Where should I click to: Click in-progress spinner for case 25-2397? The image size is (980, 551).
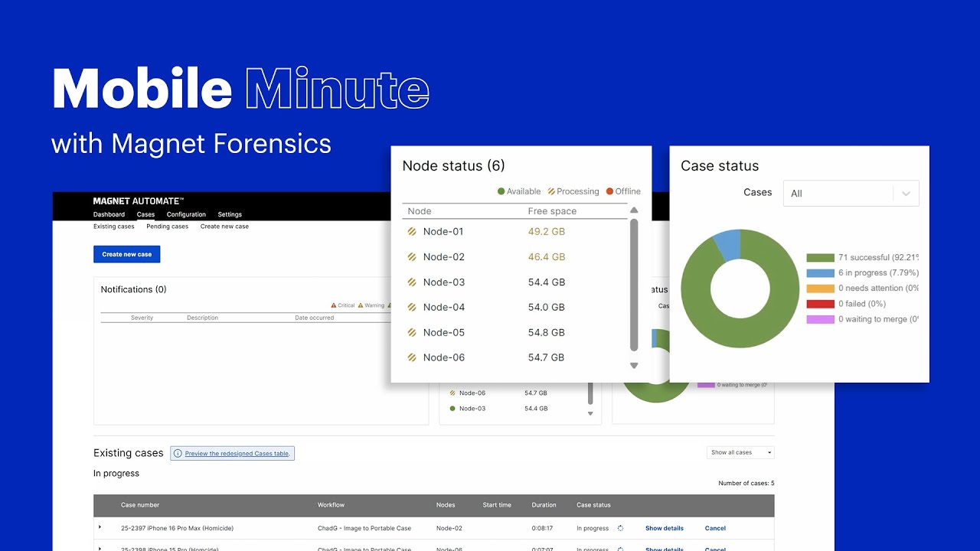pos(620,528)
